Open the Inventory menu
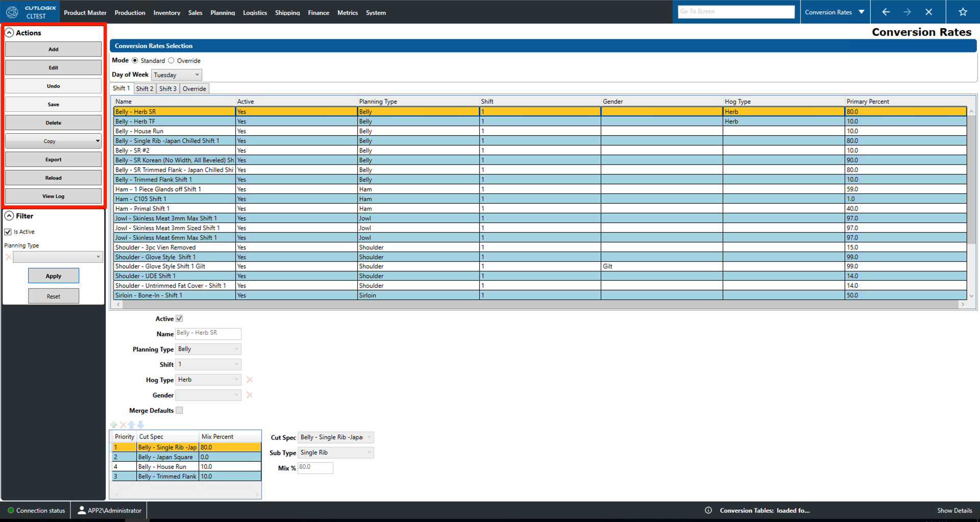The width and height of the screenshot is (980, 522). click(166, 13)
